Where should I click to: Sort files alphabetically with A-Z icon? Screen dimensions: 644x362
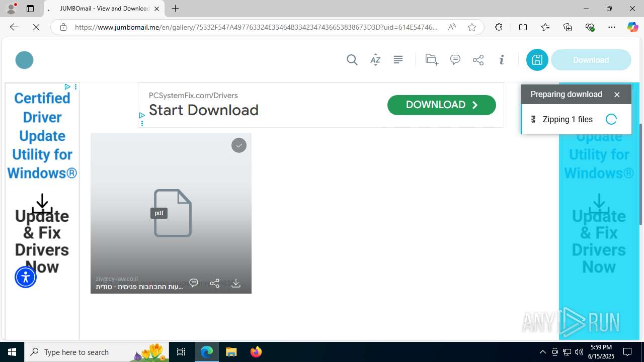click(375, 60)
